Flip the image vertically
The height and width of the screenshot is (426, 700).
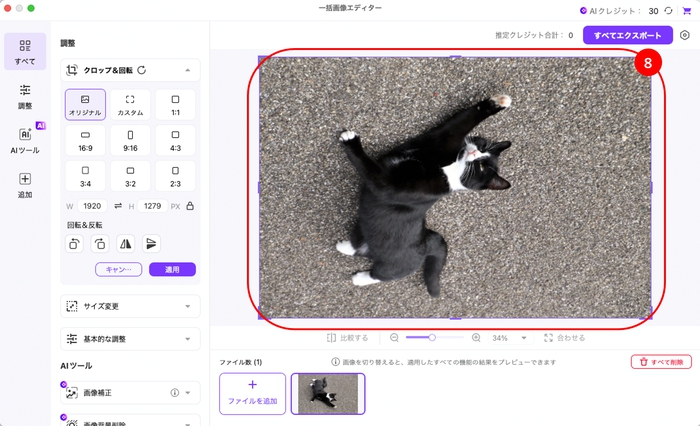point(151,243)
